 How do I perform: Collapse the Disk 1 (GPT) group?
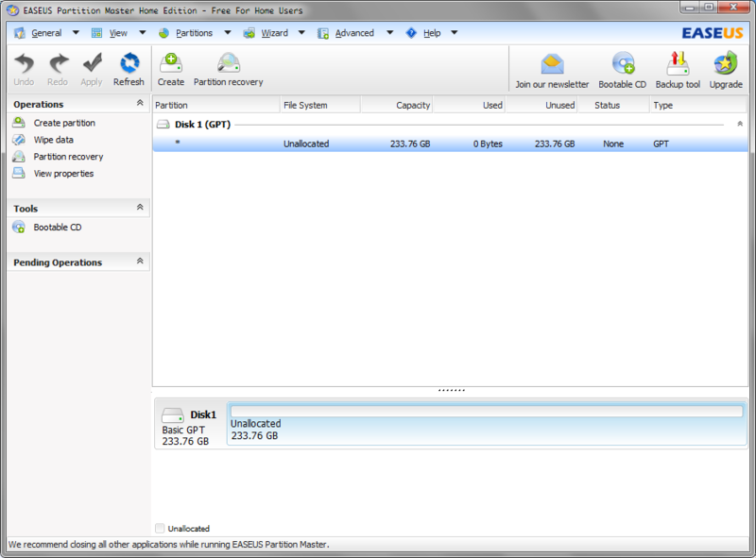[x=740, y=124]
